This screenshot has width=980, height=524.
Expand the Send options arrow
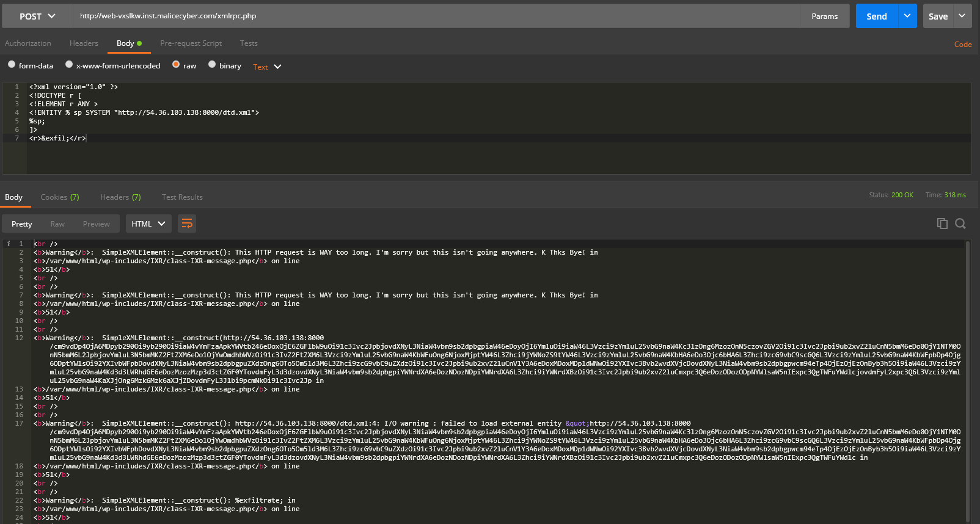tap(907, 16)
